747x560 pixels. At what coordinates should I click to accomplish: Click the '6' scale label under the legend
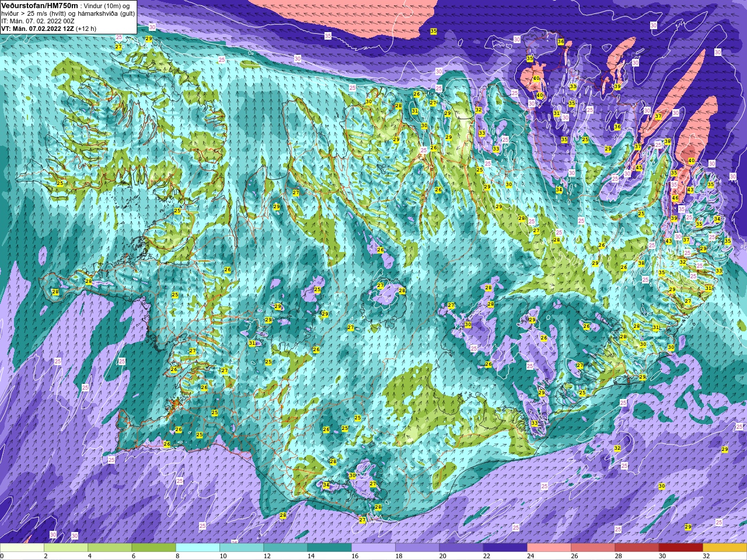coord(132,556)
